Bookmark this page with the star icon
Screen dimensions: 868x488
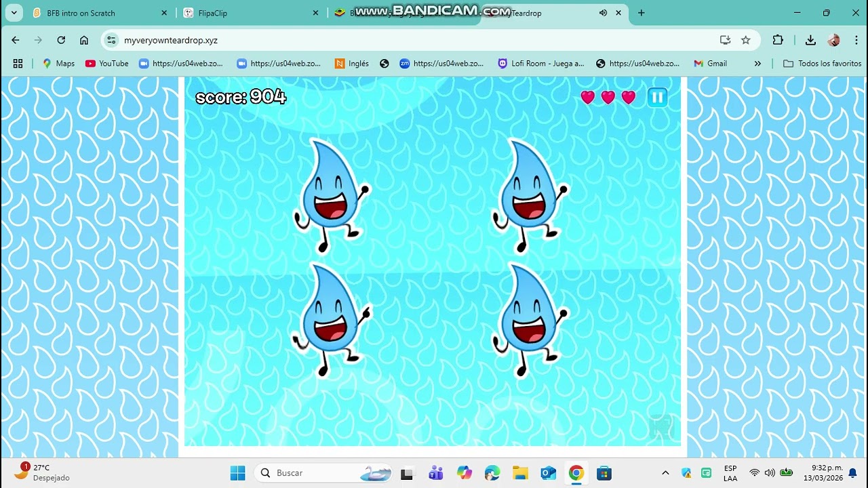tap(746, 40)
